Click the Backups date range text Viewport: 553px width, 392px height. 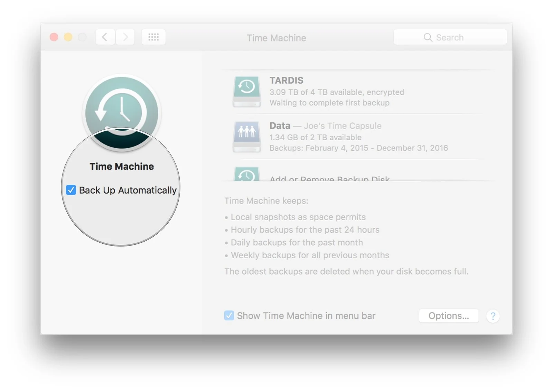[x=358, y=148]
